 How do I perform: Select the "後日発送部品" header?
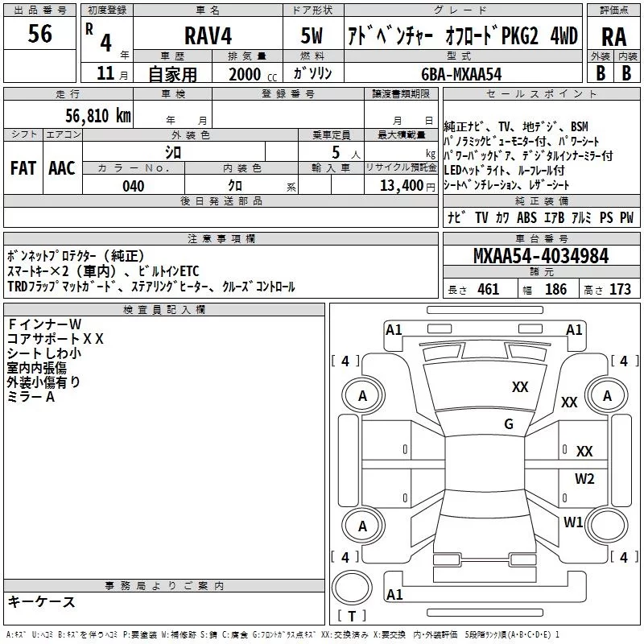(x=221, y=200)
